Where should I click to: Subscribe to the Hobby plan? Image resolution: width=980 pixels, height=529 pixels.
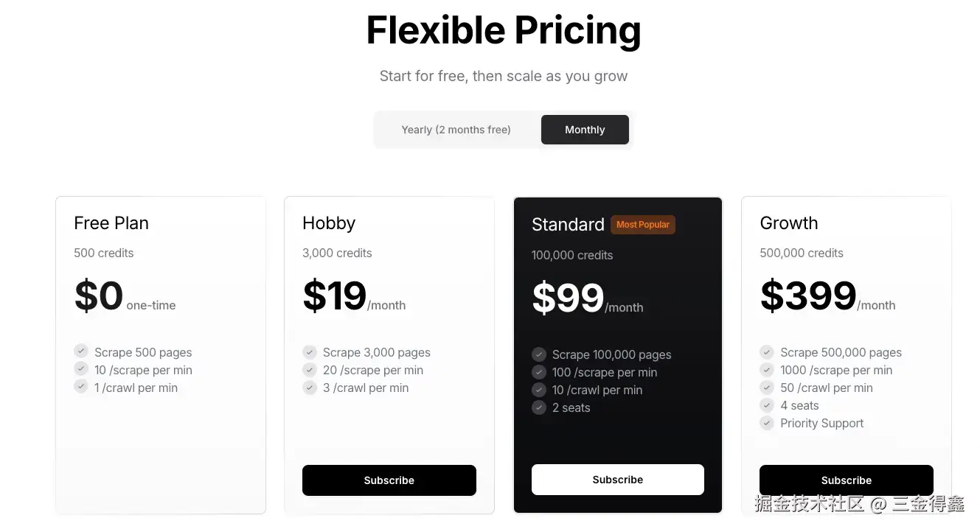point(389,480)
